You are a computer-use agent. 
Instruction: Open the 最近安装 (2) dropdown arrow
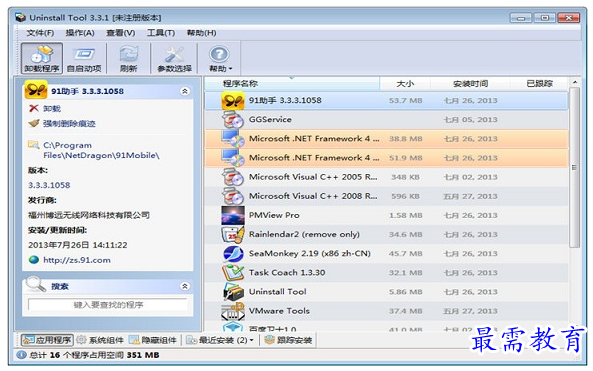(x=251, y=340)
